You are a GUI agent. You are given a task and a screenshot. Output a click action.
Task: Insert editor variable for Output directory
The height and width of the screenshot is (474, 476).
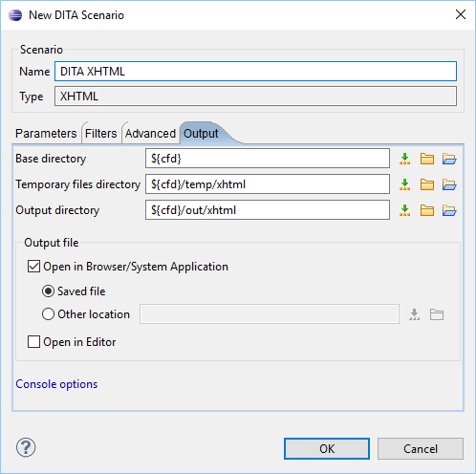click(404, 210)
